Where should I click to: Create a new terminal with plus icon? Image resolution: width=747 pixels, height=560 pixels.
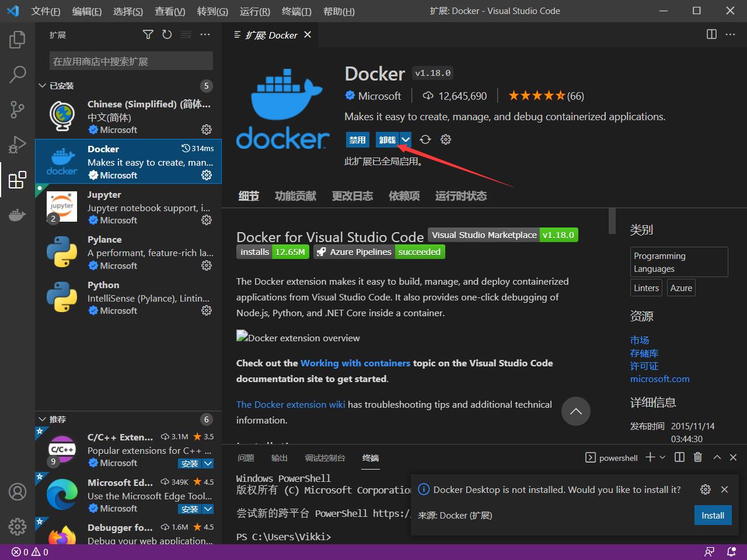(650, 457)
